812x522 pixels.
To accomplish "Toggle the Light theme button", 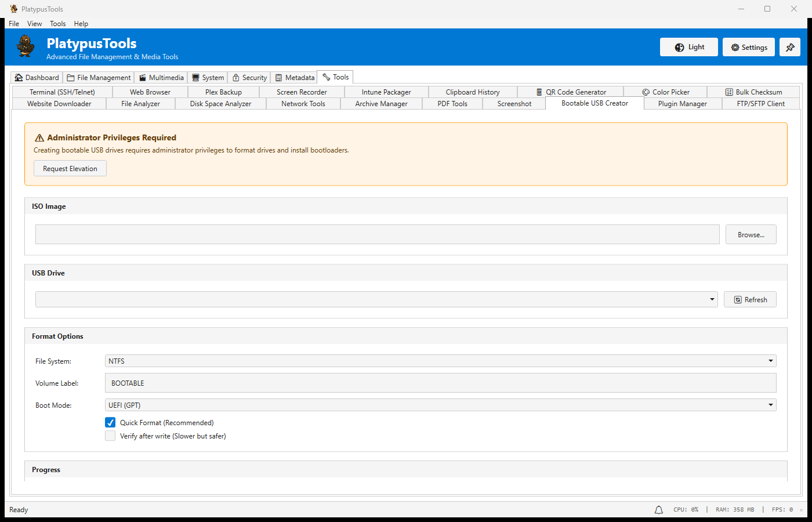I will [688, 48].
